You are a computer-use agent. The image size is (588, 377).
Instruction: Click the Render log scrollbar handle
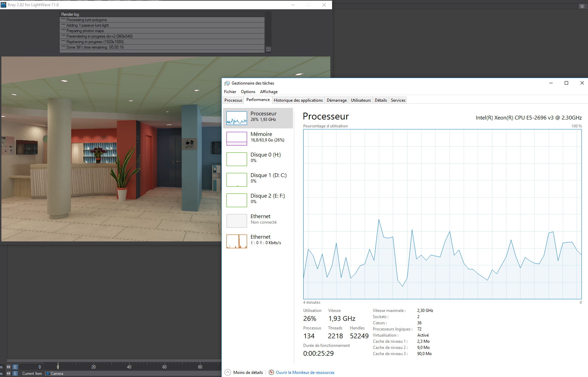click(x=268, y=49)
